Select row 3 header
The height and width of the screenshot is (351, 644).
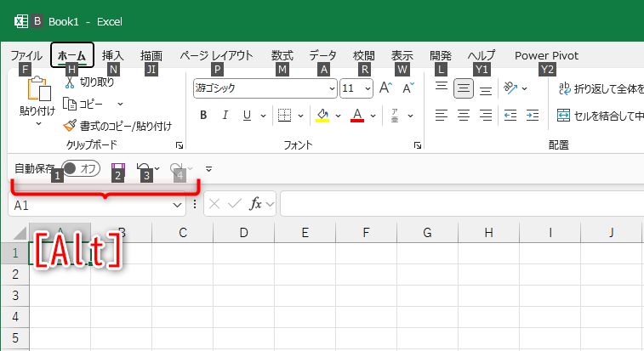pos(15,296)
